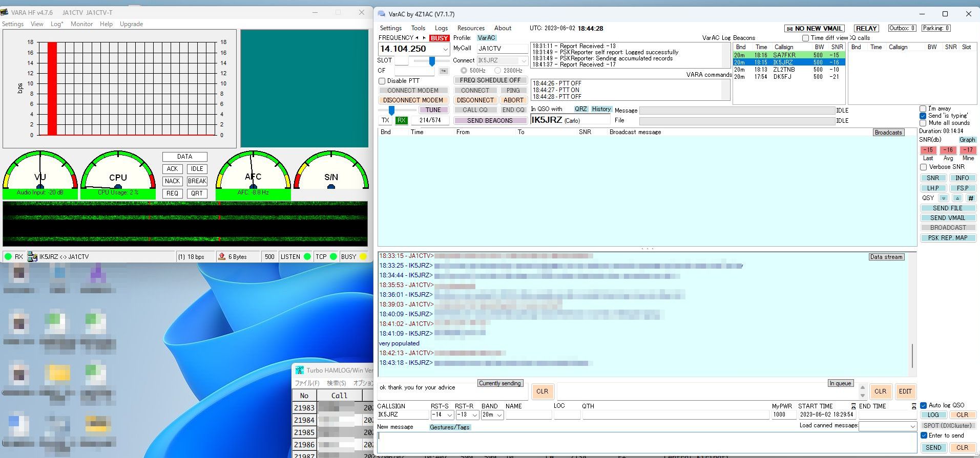Image resolution: width=980 pixels, height=458 pixels.
Task: Click the SEND BEACONS button
Action: coord(490,121)
